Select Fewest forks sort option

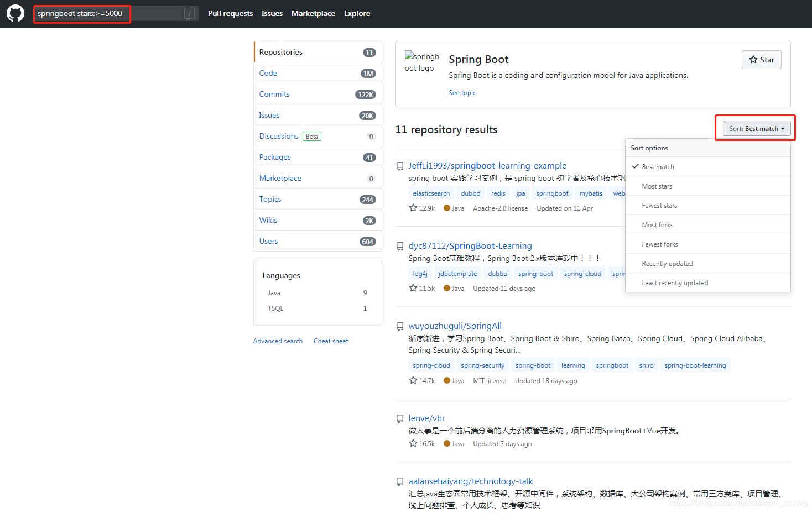click(707, 244)
